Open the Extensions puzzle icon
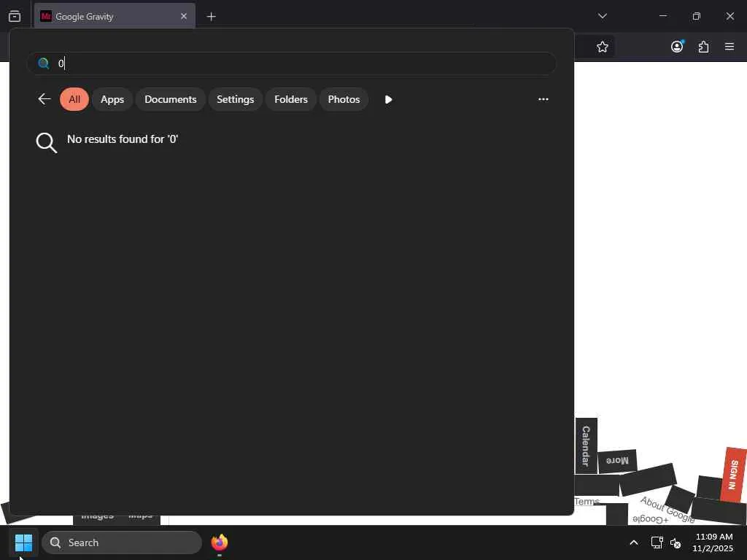Viewport: 747px width, 560px height. (x=703, y=47)
